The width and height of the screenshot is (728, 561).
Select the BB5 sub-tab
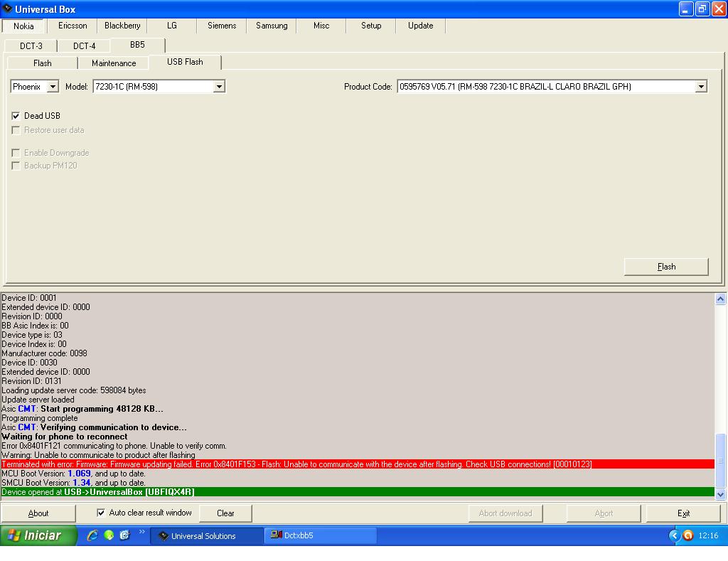click(x=137, y=45)
